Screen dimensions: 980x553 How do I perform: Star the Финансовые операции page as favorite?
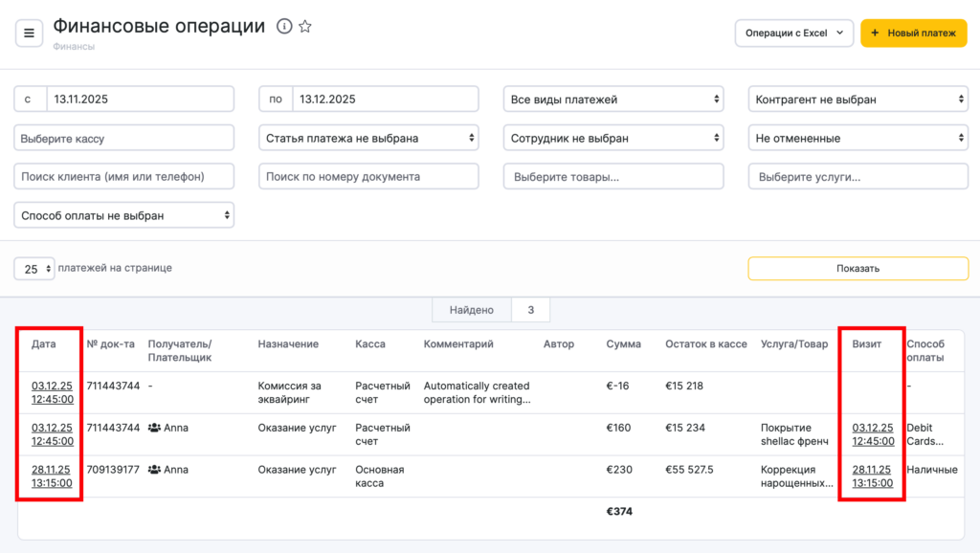click(x=305, y=27)
